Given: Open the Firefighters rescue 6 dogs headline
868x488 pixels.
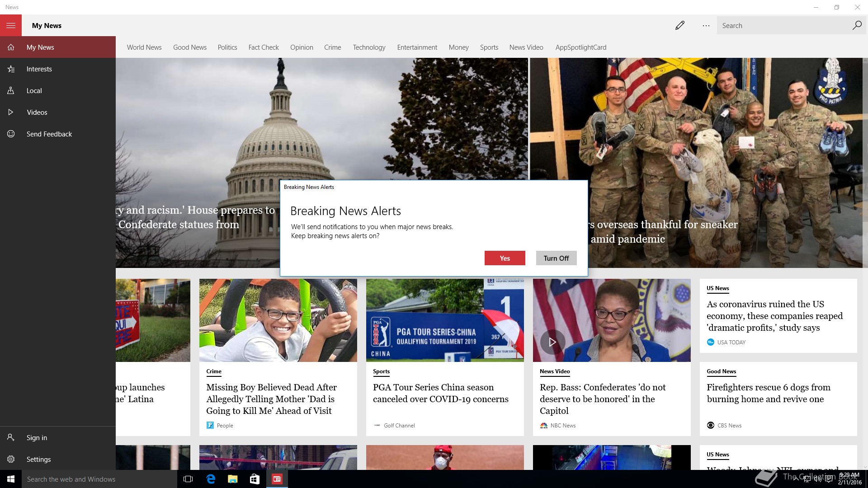Looking at the screenshot, I should [769, 393].
